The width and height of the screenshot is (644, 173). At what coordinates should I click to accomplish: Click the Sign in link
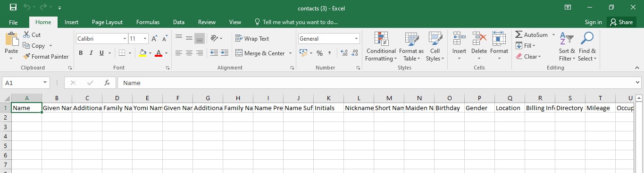coord(593,22)
